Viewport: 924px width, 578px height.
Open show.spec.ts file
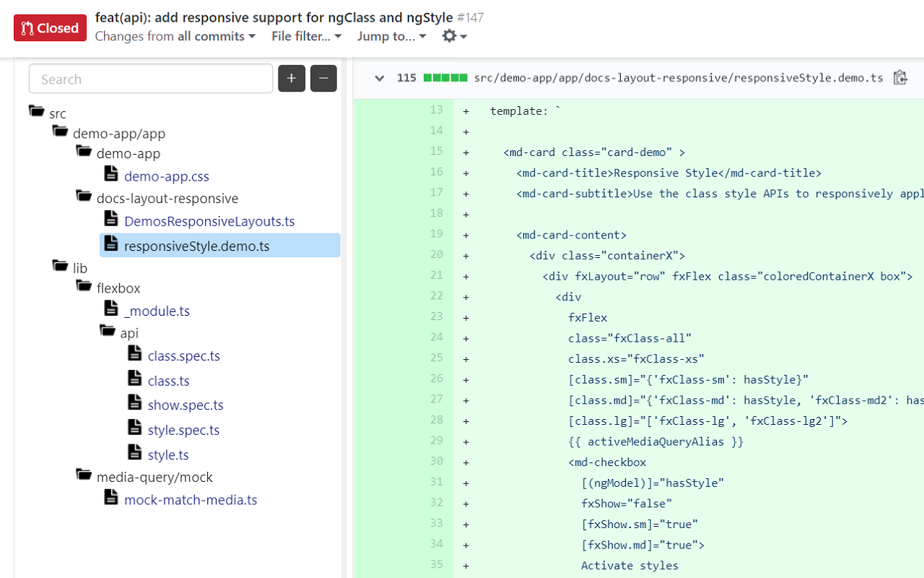pos(186,405)
